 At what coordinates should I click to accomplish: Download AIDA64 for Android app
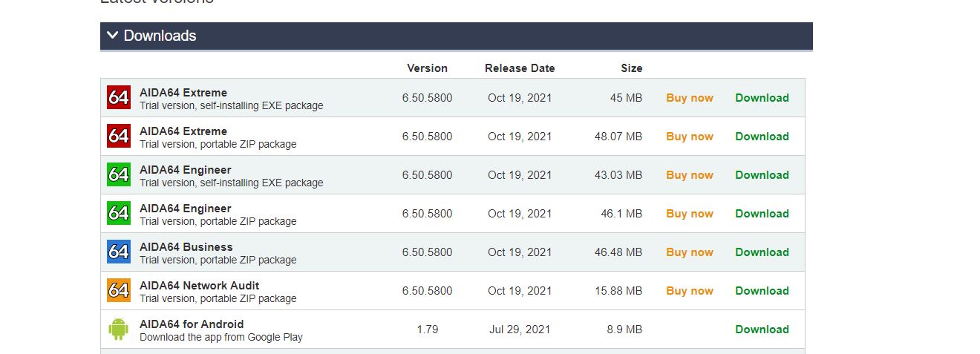click(762, 330)
